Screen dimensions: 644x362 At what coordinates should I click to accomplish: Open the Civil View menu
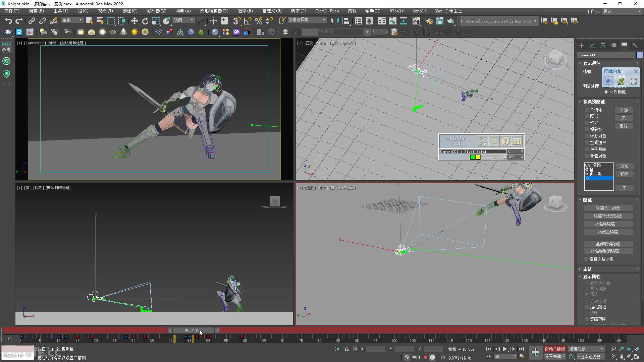pos(327,11)
